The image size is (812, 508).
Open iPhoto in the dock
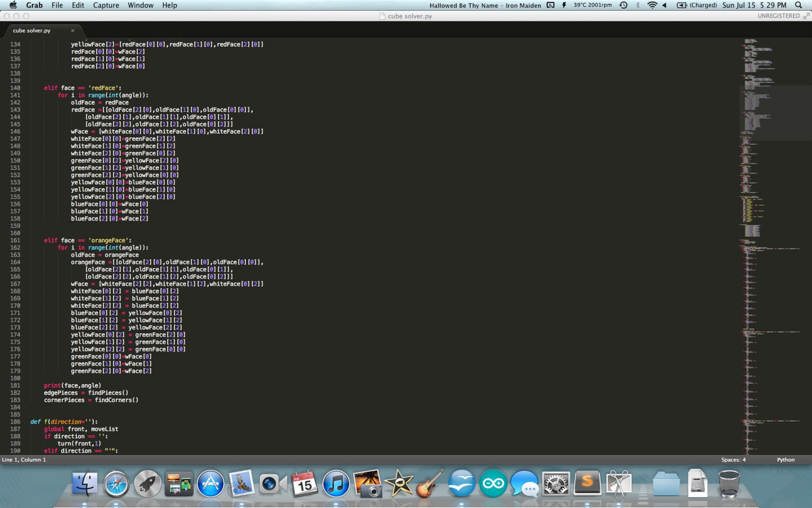(367, 483)
